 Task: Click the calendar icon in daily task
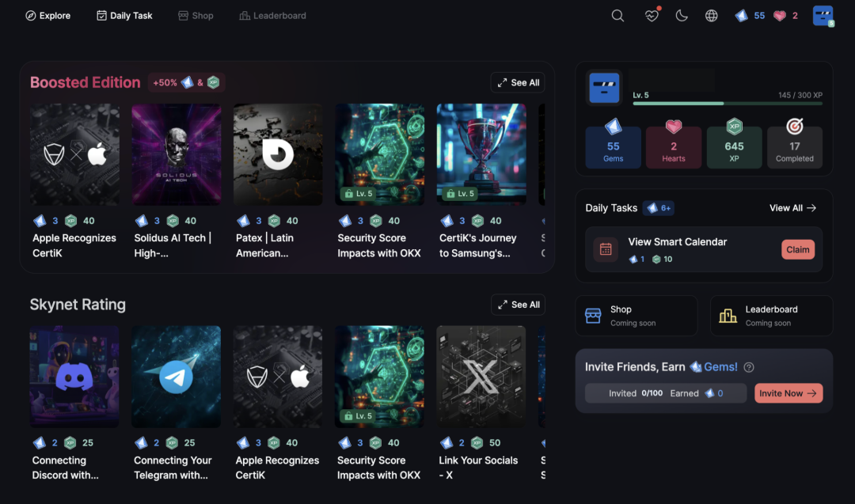coord(606,249)
